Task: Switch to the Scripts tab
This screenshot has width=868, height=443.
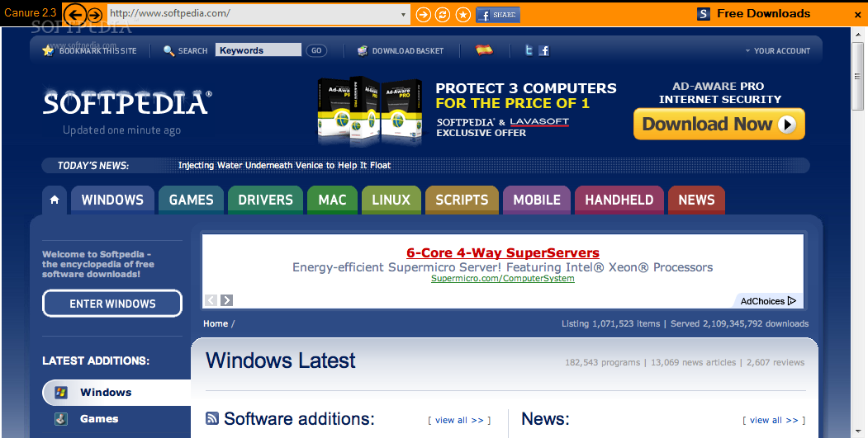Action: click(x=462, y=200)
